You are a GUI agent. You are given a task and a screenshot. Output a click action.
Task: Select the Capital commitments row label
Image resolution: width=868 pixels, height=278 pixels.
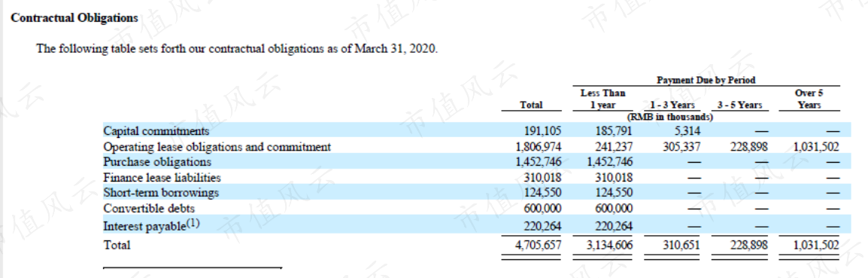coord(156,132)
